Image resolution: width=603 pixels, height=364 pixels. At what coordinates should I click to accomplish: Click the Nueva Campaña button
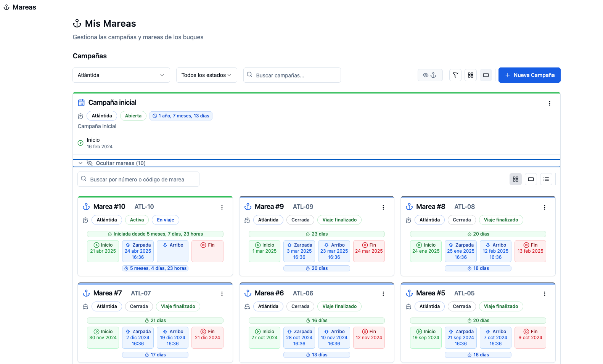[x=529, y=75]
